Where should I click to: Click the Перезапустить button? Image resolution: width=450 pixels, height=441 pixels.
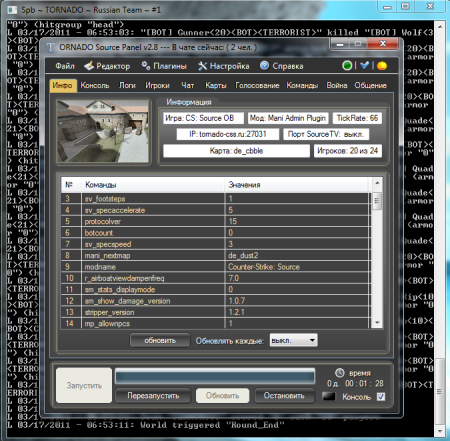pyautogui.click(x=153, y=396)
